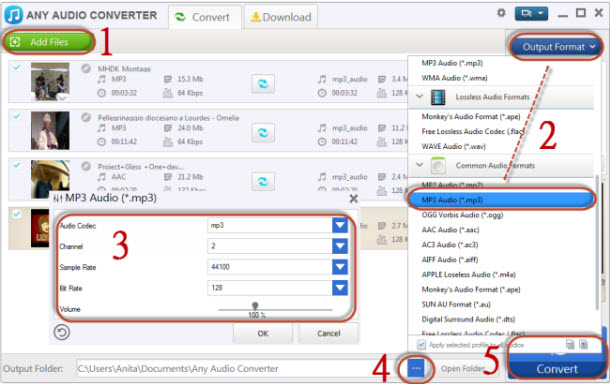Click the output clock icon beside 00:03:32
Image resolution: width=610 pixels, height=384 pixels.
click(x=322, y=93)
